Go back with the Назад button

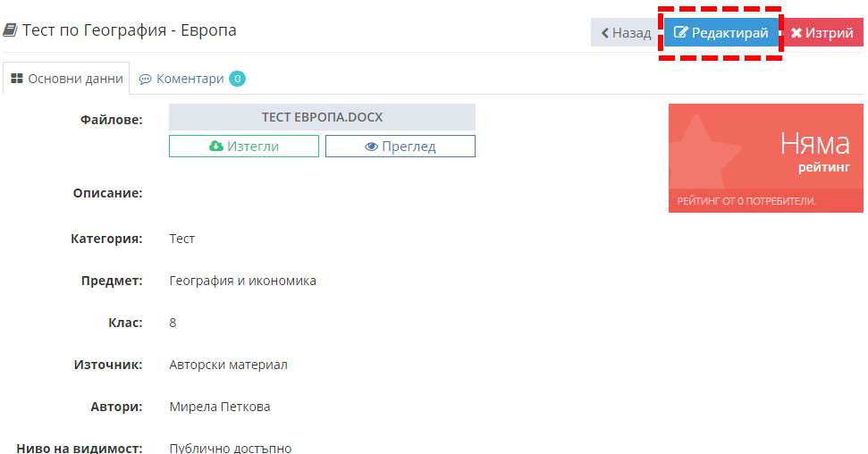pos(626,33)
